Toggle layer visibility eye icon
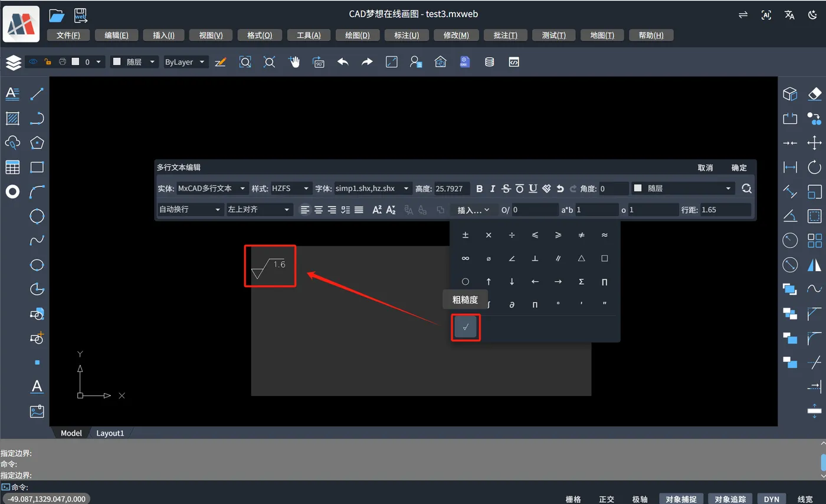 (33, 61)
